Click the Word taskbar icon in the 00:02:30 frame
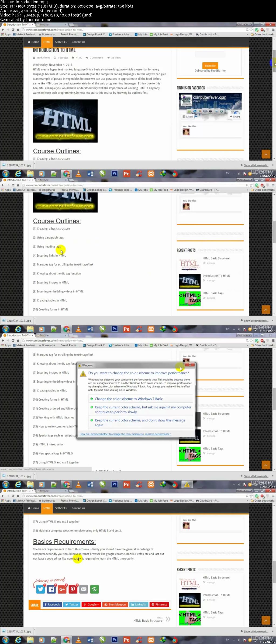The image size is (276, 644). point(90,639)
